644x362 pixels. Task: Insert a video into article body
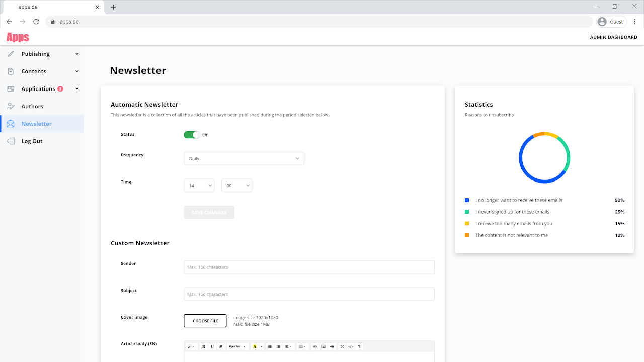332,346
